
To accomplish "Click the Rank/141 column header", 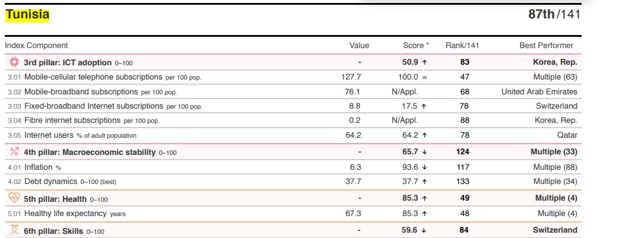I will (462, 45).
